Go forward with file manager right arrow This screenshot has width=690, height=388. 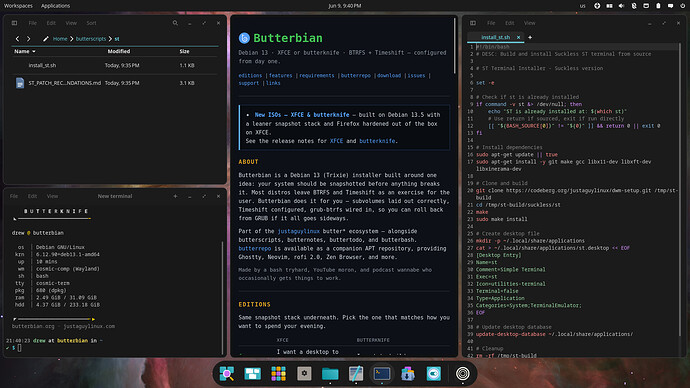pos(29,39)
